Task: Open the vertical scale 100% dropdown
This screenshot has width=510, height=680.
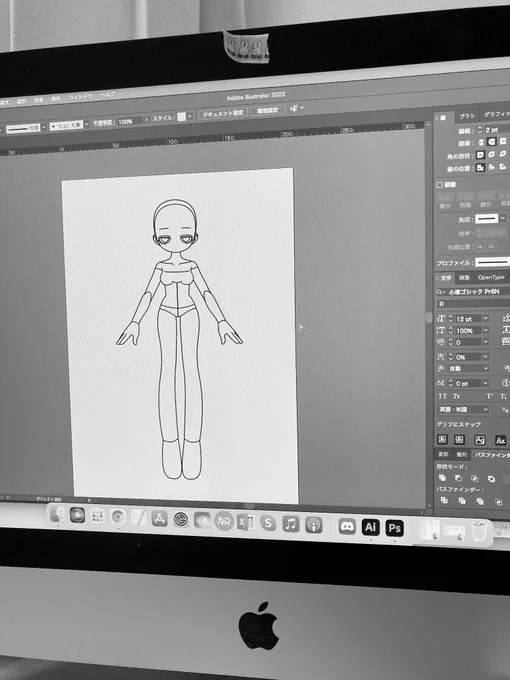Action: [486, 330]
